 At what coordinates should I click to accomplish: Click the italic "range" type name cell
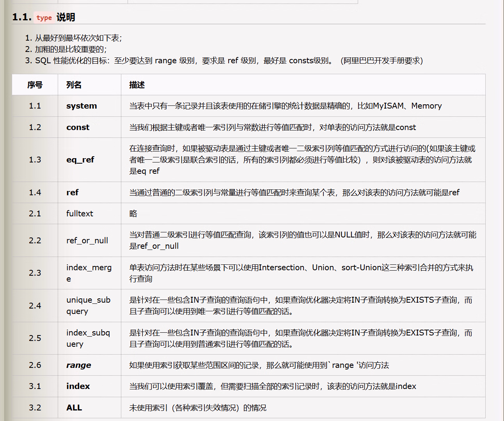pyautogui.click(x=78, y=365)
